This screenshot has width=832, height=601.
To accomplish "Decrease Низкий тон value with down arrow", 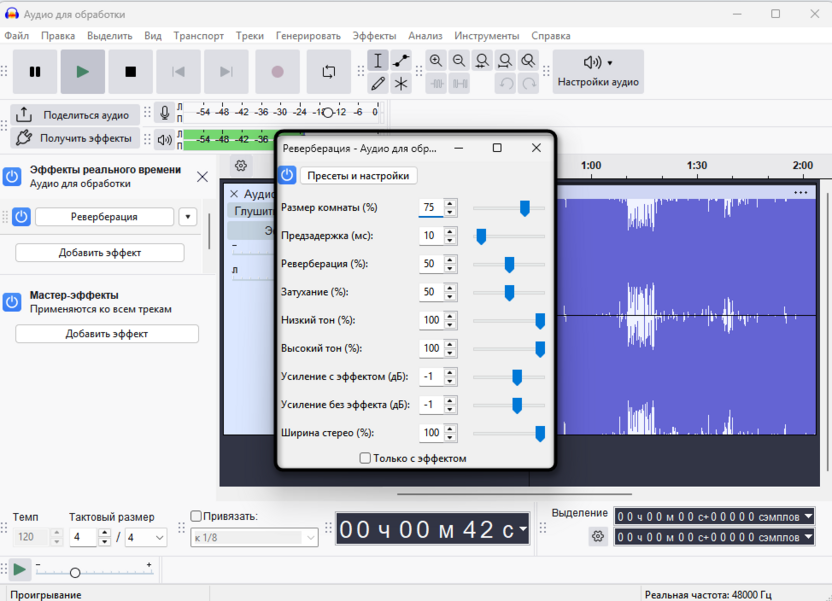I will tap(450, 325).
